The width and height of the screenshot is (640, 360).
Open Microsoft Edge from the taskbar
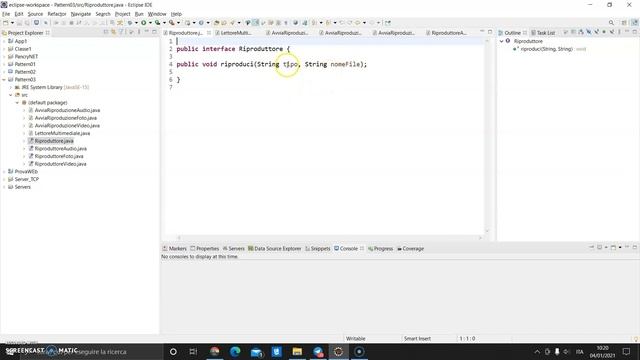(x=235, y=351)
